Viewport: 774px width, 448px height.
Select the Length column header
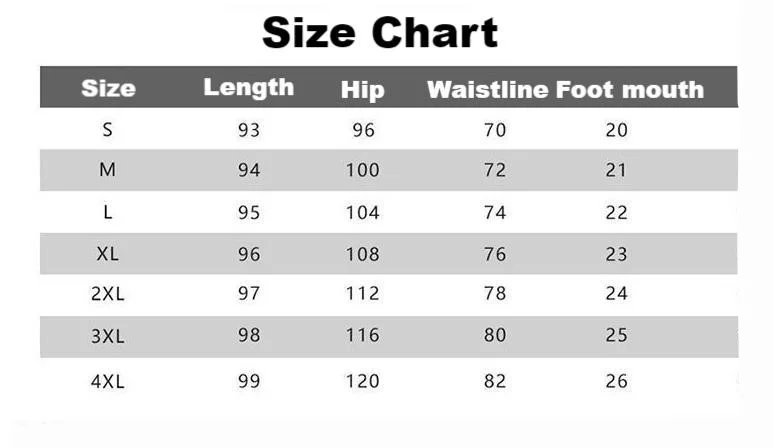[x=249, y=87]
